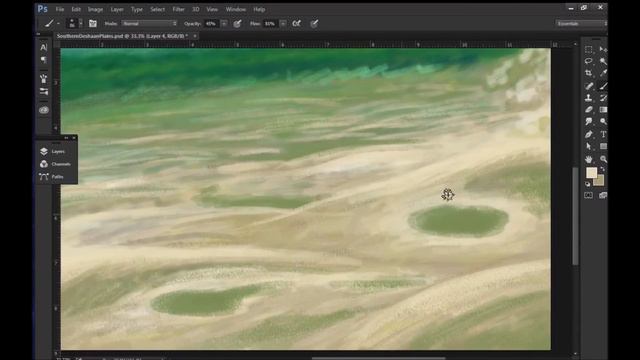
Task: Open the Brush Presets panel icon
Action: tap(44, 78)
